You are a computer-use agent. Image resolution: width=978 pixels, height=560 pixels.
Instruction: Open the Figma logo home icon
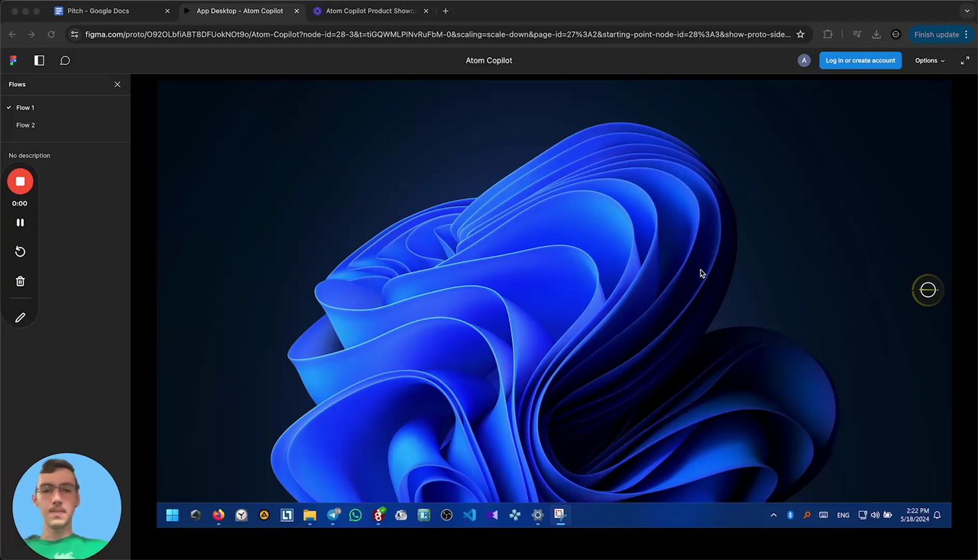coord(13,60)
